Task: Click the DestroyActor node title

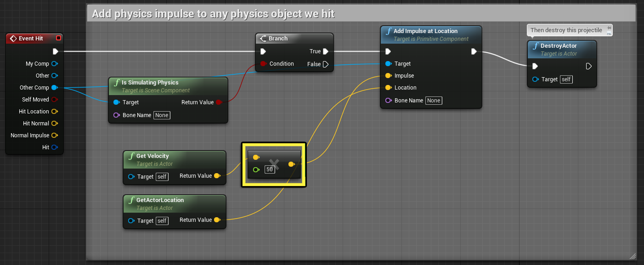Action: 559,46
